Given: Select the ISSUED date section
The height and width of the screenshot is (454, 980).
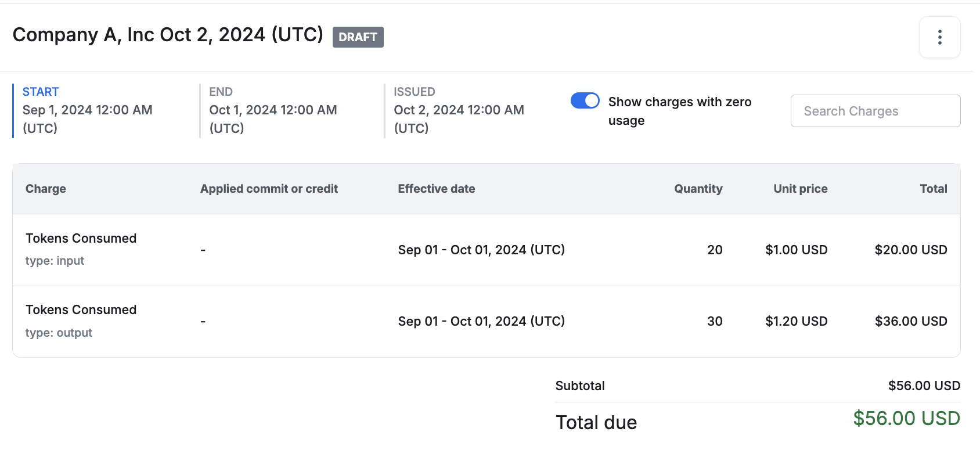Looking at the screenshot, I should (459, 110).
